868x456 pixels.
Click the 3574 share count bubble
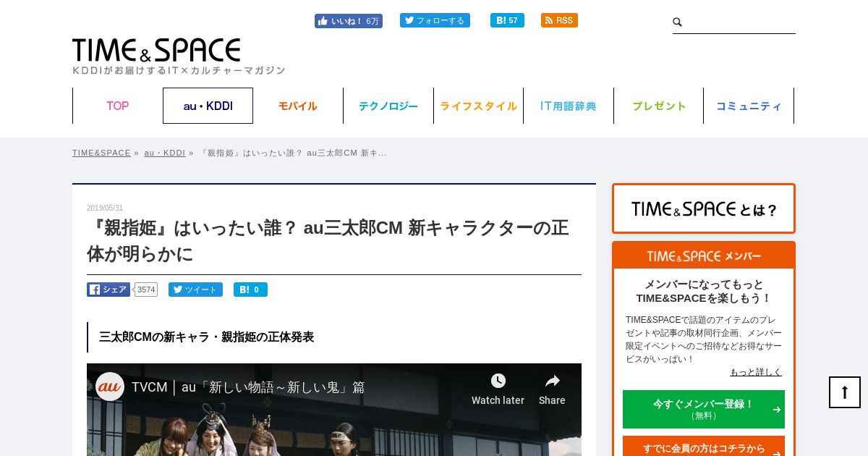pyautogui.click(x=146, y=290)
